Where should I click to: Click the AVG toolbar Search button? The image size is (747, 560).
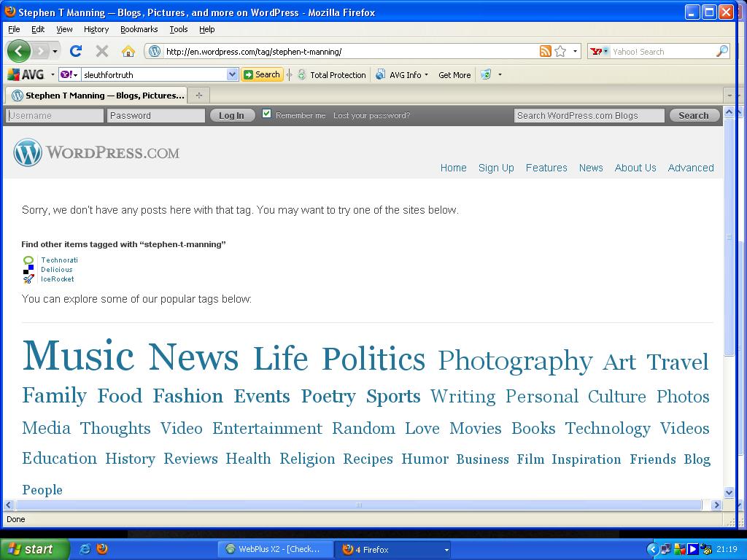pyautogui.click(x=262, y=75)
